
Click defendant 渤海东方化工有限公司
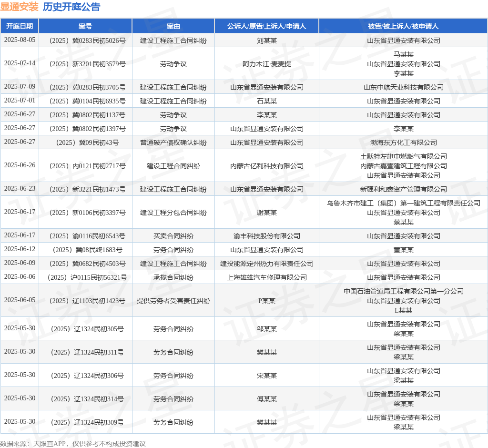403,143
